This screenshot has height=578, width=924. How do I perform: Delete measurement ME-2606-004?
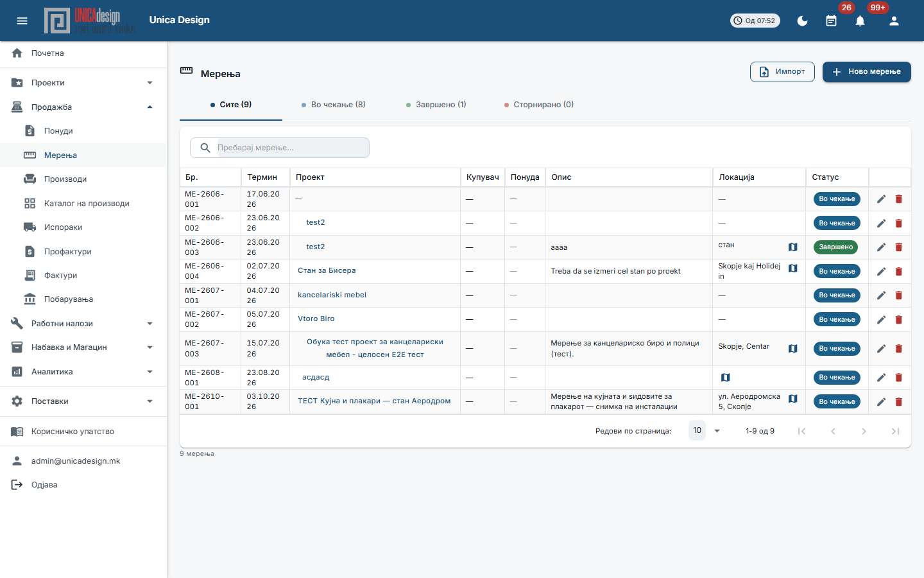click(x=898, y=271)
